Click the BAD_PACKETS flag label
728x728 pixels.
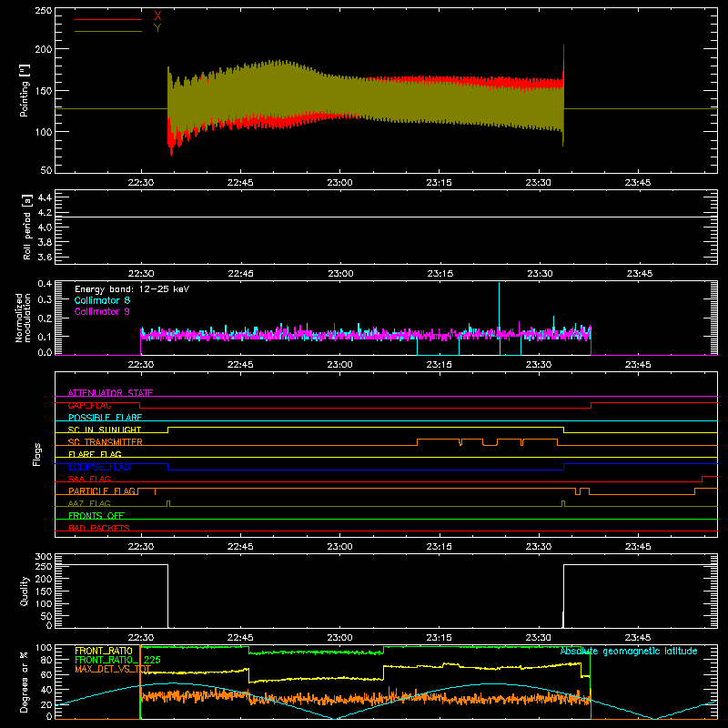(x=99, y=528)
